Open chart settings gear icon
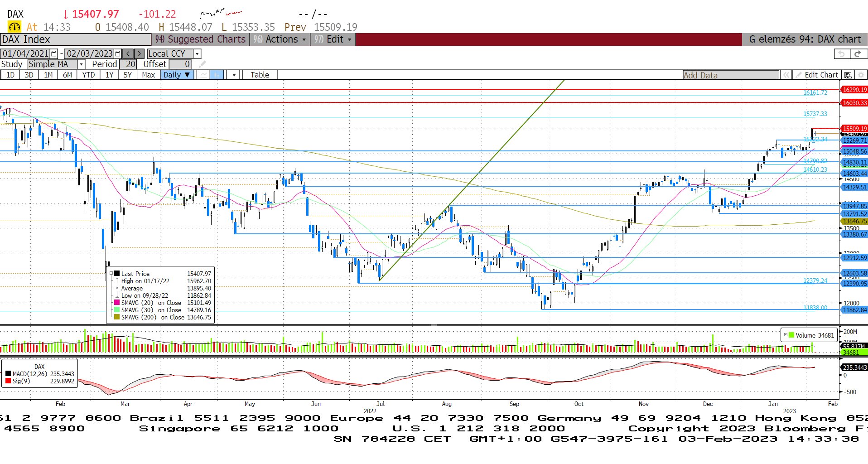 coord(861,75)
